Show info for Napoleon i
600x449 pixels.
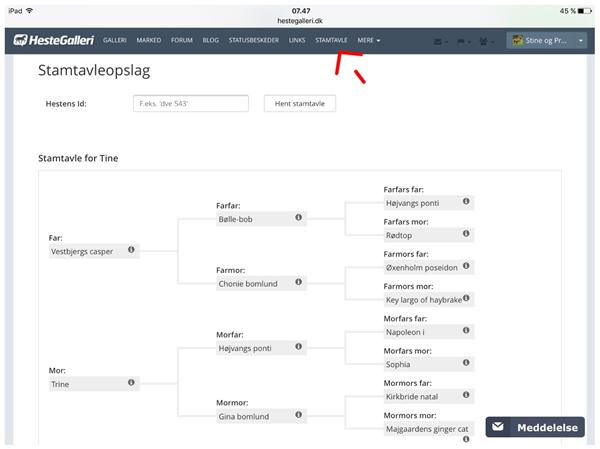click(x=466, y=331)
